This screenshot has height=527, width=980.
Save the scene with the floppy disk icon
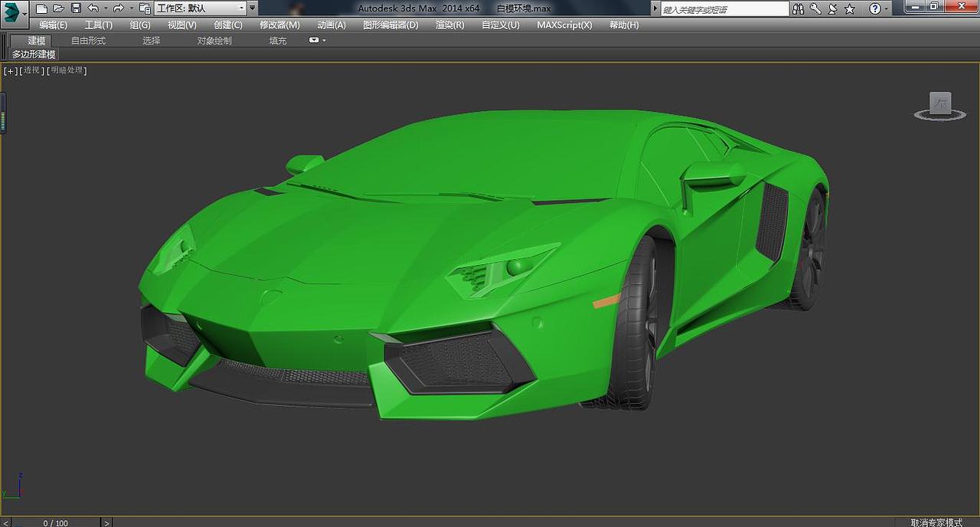point(76,8)
